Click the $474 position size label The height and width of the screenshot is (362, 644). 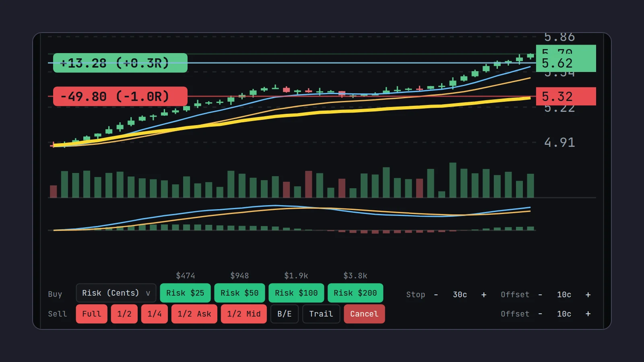(x=186, y=276)
